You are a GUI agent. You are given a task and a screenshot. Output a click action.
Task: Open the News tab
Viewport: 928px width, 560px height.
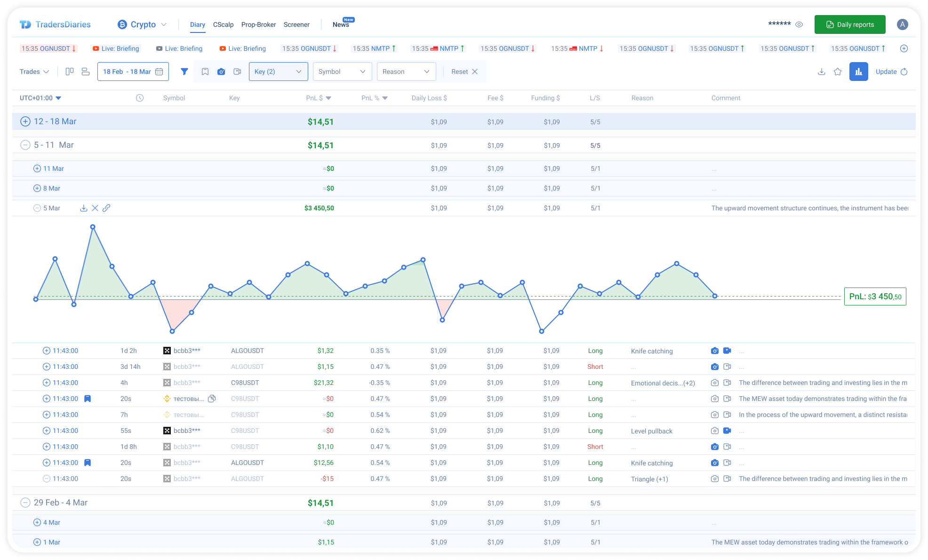pyautogui.click(x=340, y=24)
